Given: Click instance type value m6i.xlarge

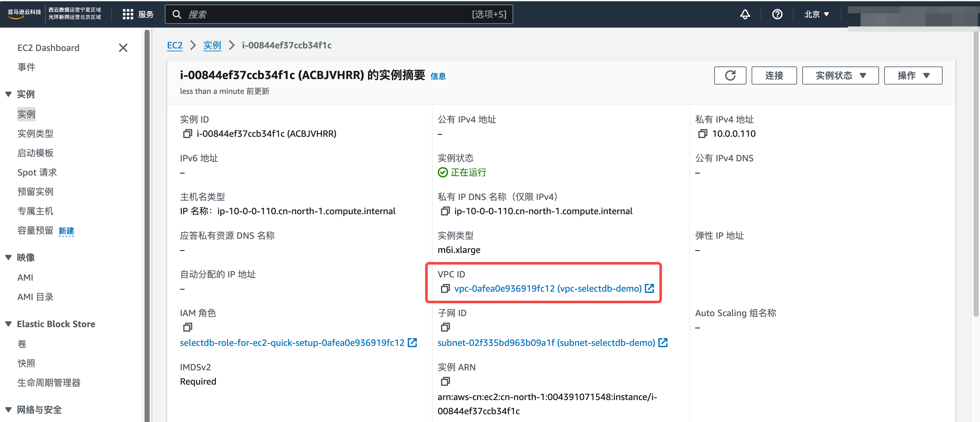Looking at the screenshot, I should (459, 250).
